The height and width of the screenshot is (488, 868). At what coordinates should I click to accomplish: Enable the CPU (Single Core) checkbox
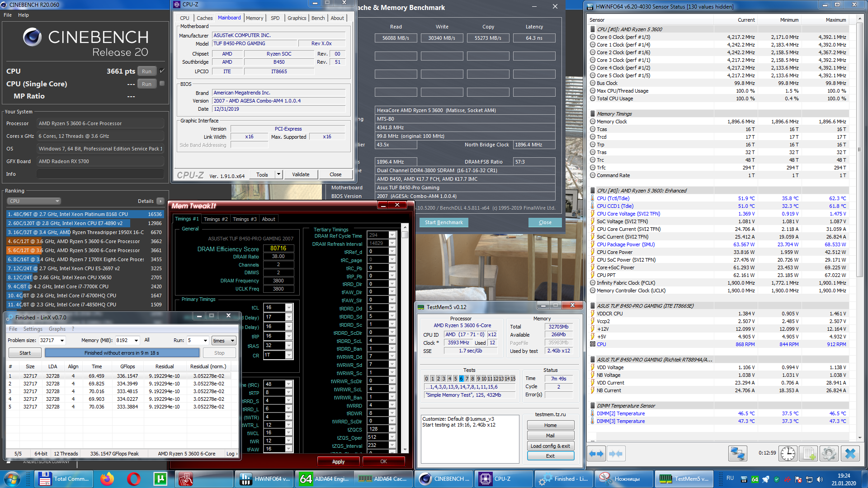point(162,84)
